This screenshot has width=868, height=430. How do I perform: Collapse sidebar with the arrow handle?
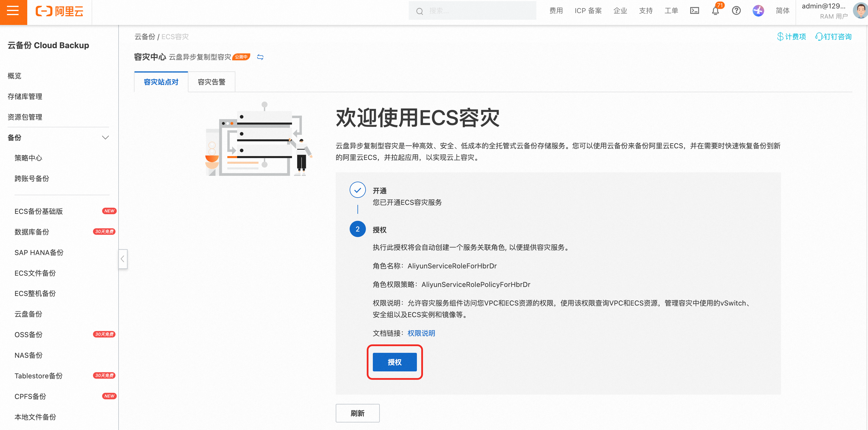tap(123, 259)
